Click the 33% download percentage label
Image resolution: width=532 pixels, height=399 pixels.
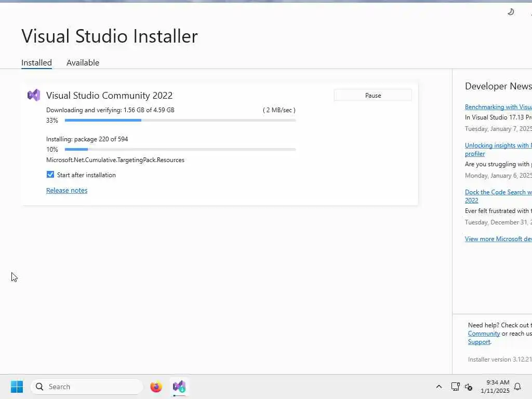52,121
